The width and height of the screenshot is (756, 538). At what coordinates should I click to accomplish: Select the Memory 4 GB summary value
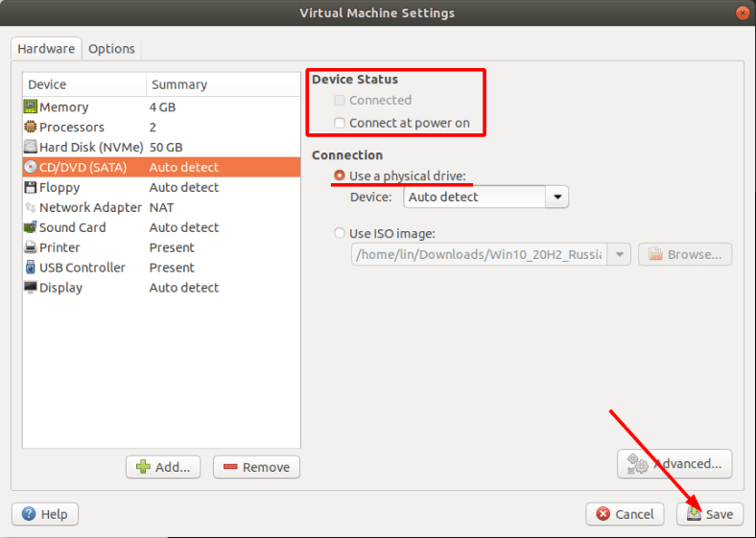[162, 107]
